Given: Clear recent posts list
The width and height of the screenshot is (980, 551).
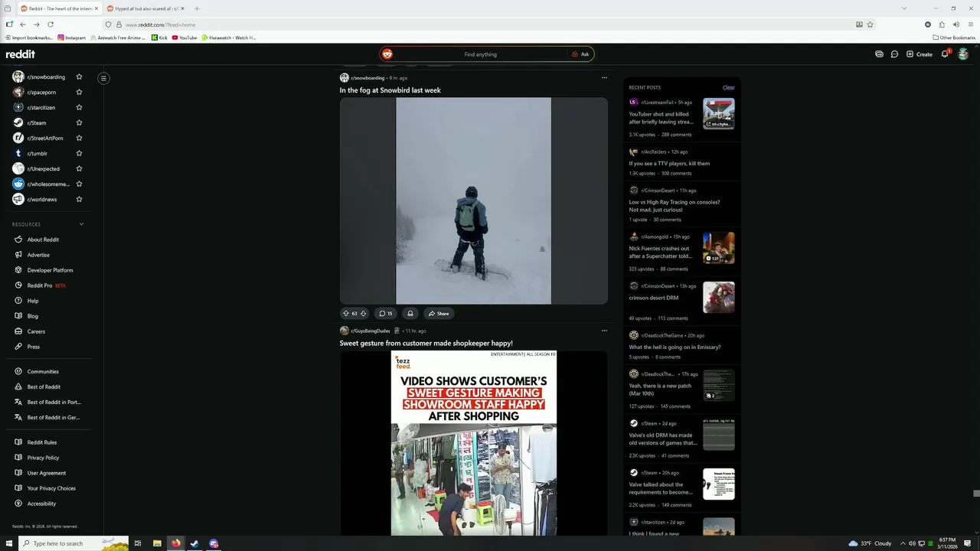Looking at the screenshot, I should [x=728, y=87].
